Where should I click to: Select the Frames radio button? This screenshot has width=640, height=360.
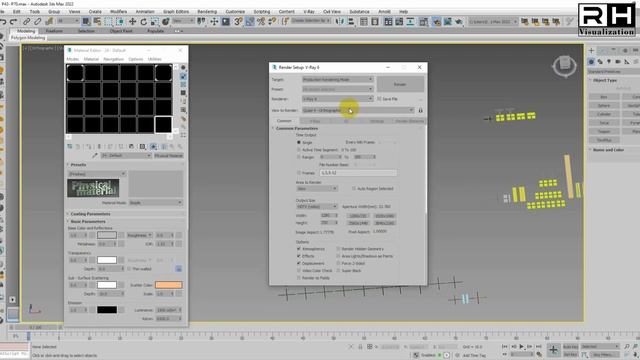pyautogui.click(x=299, y=173)
